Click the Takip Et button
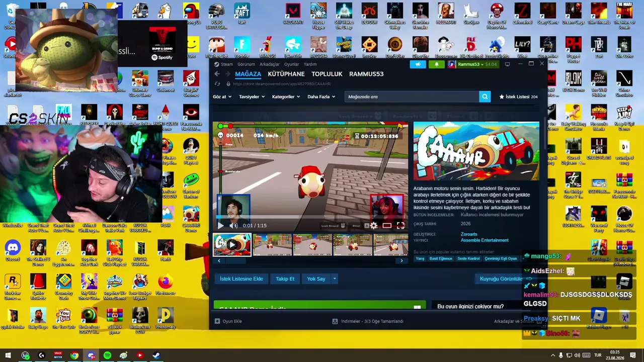 coord(285,279)
